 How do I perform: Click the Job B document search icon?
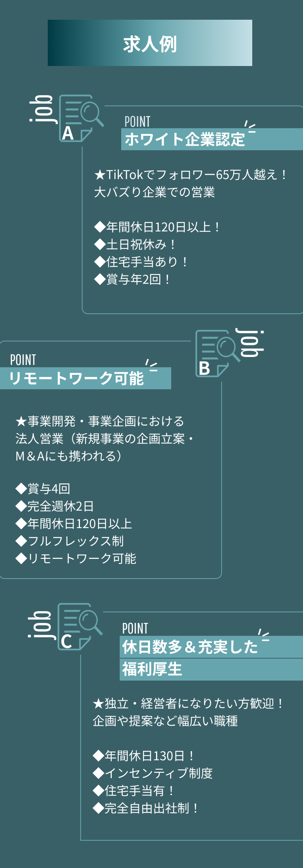pos(217,353)
